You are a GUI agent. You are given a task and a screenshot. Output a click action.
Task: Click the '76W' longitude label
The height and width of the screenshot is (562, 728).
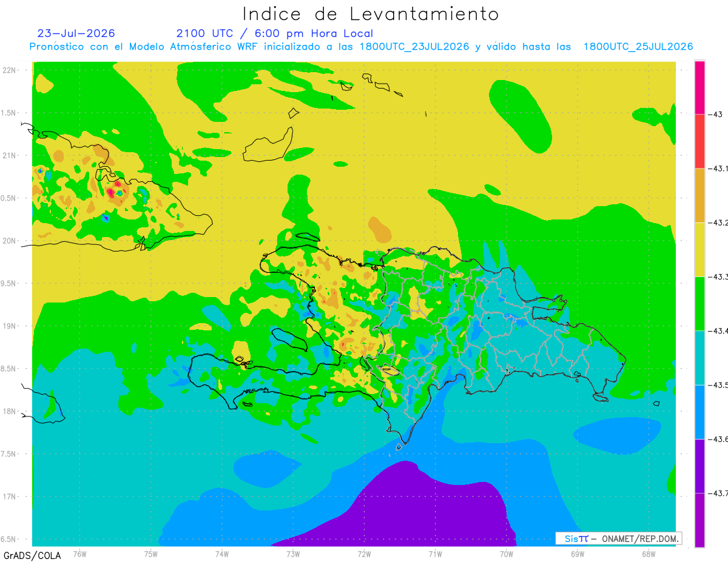click(79, 554)
